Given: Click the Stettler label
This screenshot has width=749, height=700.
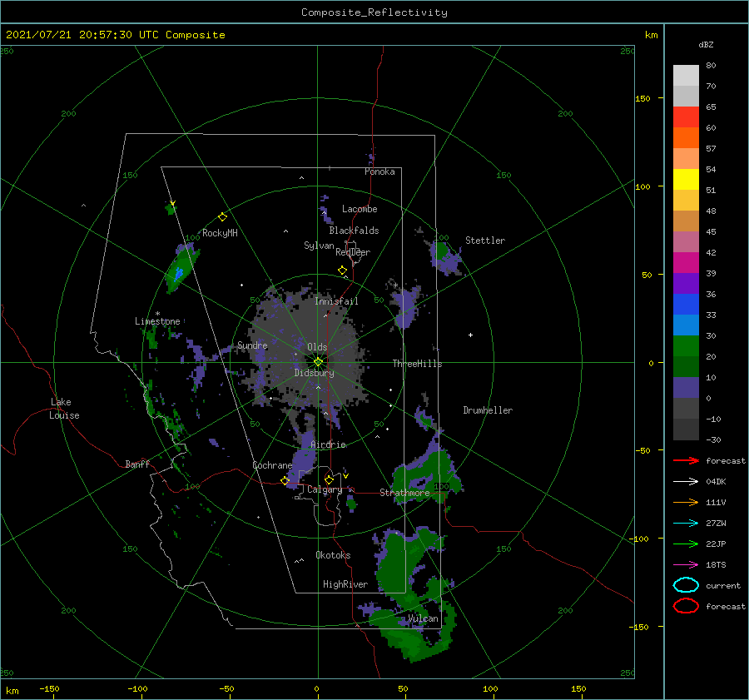Looking at the screenshot, I should tap(485, 241).
